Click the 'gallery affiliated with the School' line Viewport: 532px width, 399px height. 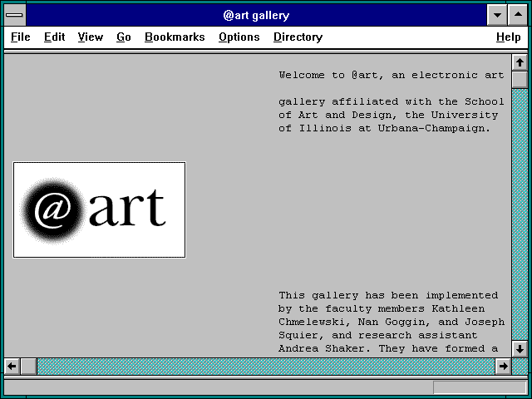coord(392,101)
